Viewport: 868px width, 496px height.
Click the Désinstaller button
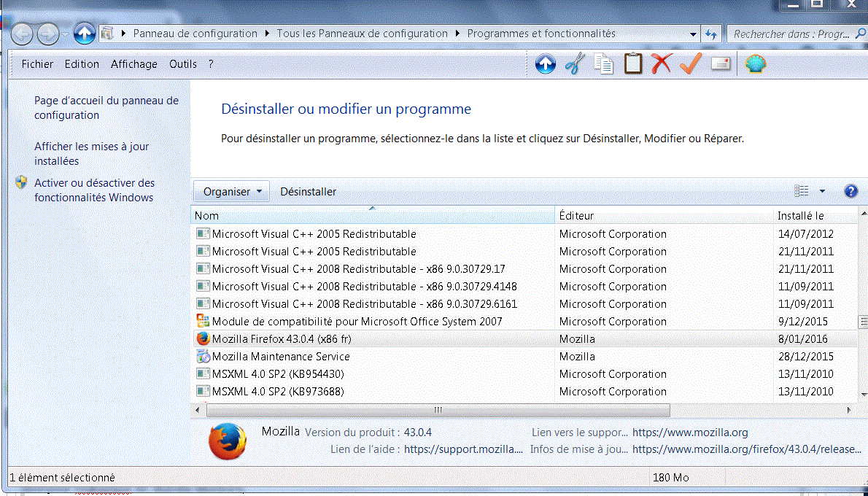[x=309, y=192]
